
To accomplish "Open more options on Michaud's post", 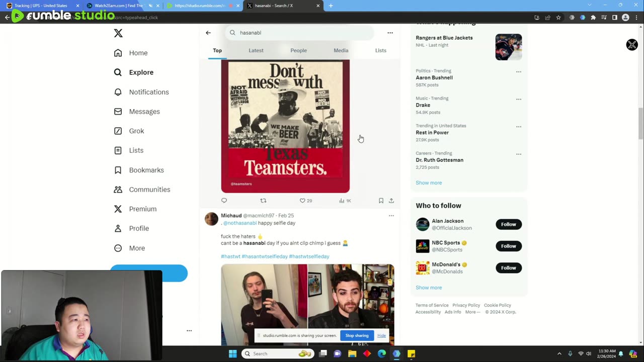I will (x=391, y=216).
